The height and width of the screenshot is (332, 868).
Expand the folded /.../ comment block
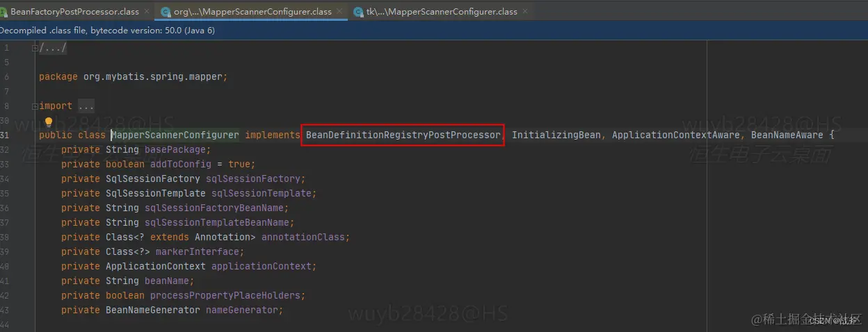click(35, 48)
